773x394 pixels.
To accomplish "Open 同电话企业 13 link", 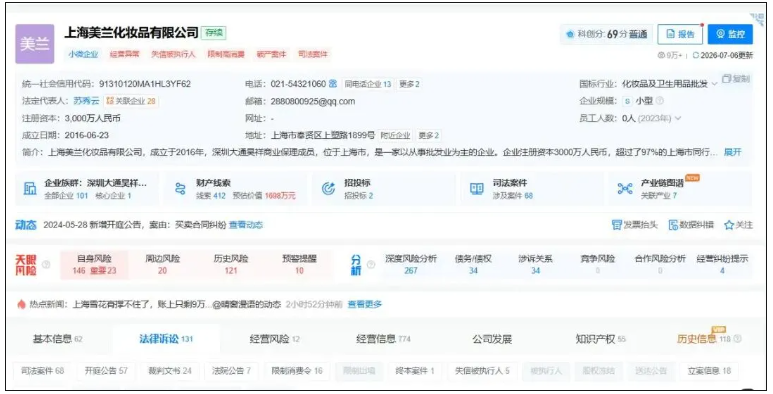I will (367, 84).
